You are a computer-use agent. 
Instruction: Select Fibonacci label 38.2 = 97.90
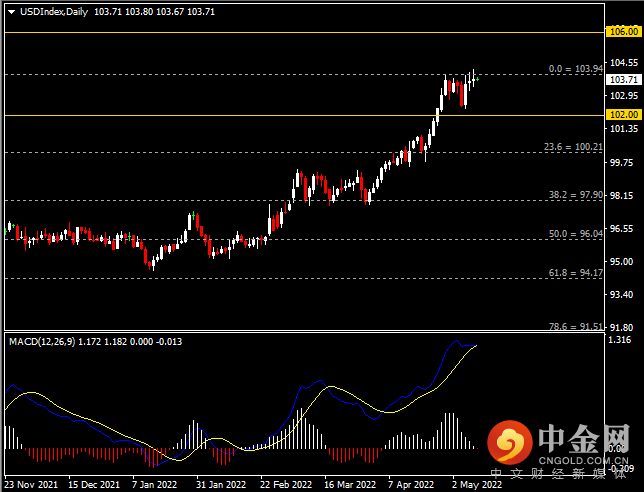pos(576,195)
